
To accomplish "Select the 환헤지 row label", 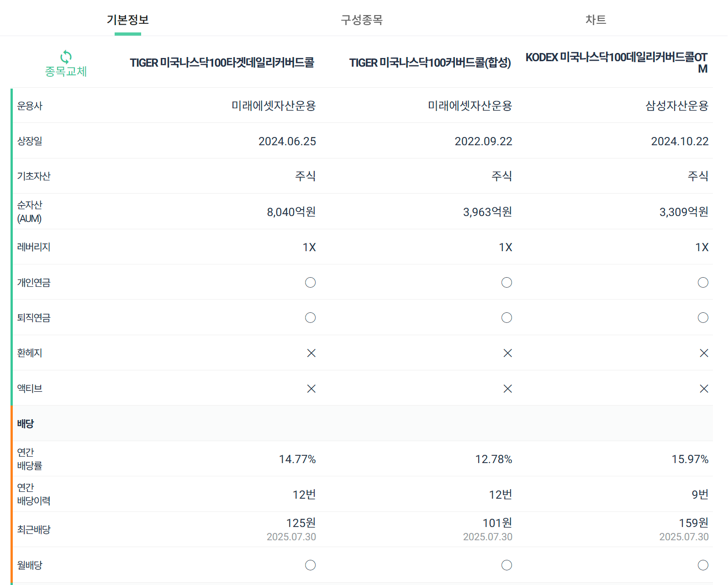I will point(30,353).
